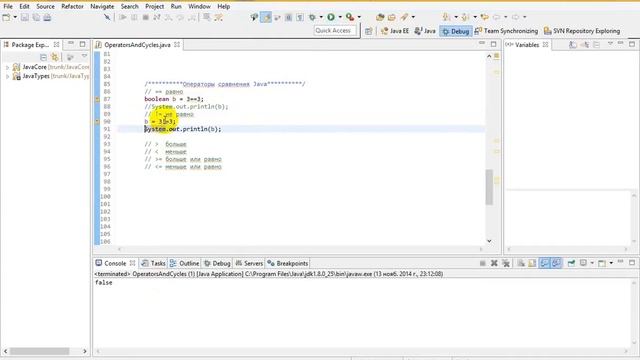This screenshot has width=640, height=360.
Task: Open the Next Annotation dropdown arrow
Action: coord(456,17)
